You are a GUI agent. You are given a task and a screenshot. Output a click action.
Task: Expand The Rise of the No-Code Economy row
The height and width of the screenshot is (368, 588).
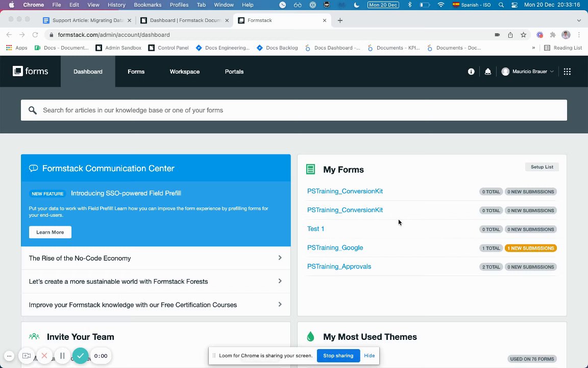(x=156, y=258)
